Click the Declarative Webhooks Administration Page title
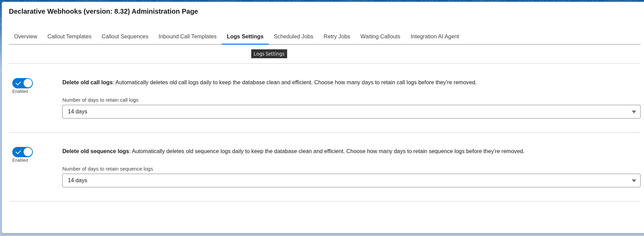 point(103,11)
